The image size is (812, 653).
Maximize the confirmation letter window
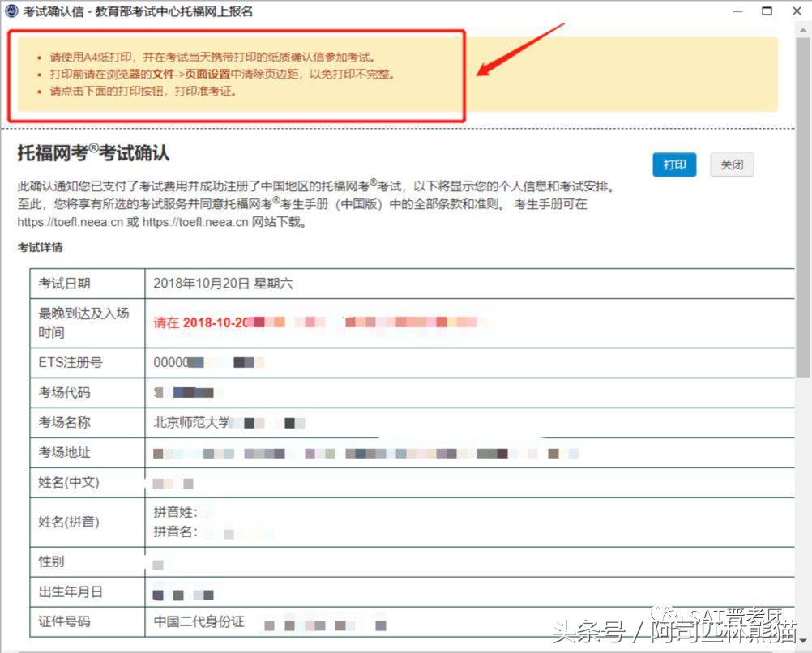768,11
